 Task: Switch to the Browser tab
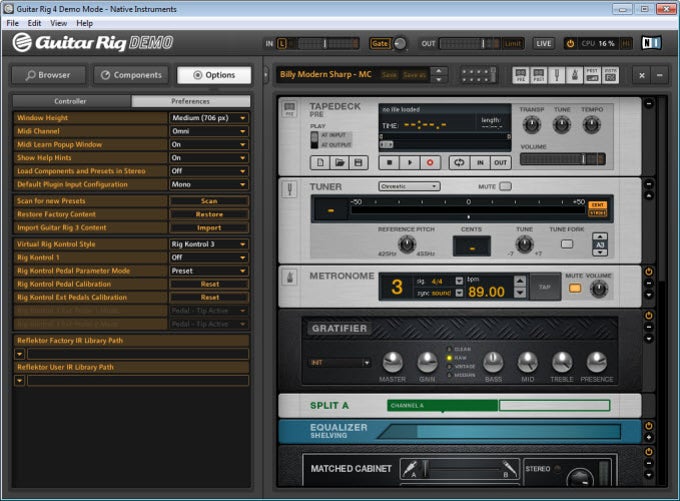click(x=49, y=75)
